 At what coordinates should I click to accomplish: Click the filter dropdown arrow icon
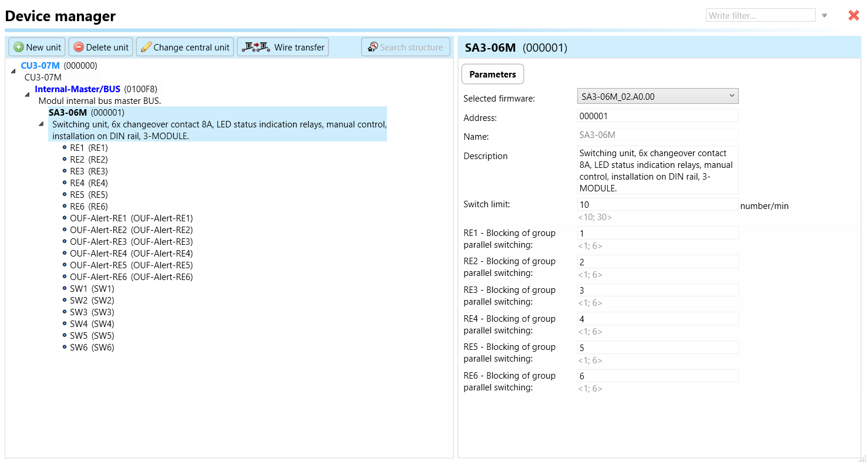(x=825, y=16)
